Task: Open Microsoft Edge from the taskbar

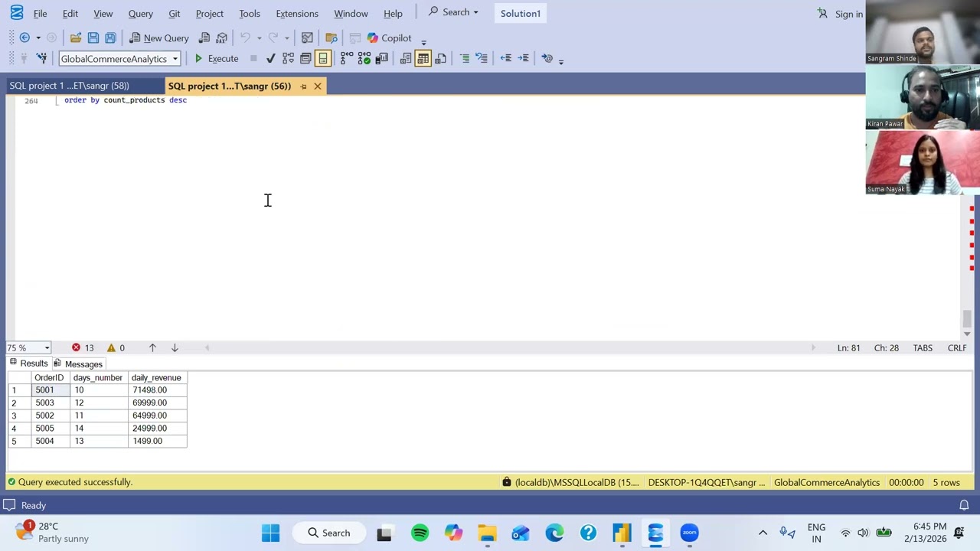Action: 554,533
